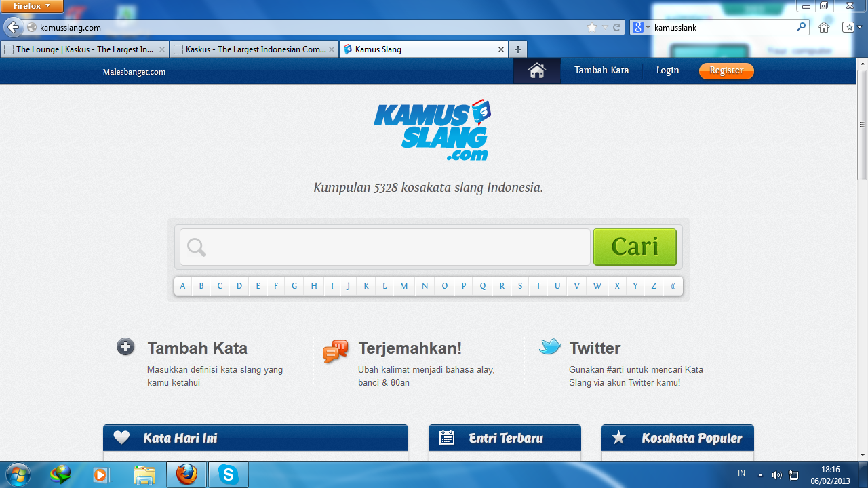Screen dimensions: 868x488
Task: Browse slang words starting with K
Action: 366,286
